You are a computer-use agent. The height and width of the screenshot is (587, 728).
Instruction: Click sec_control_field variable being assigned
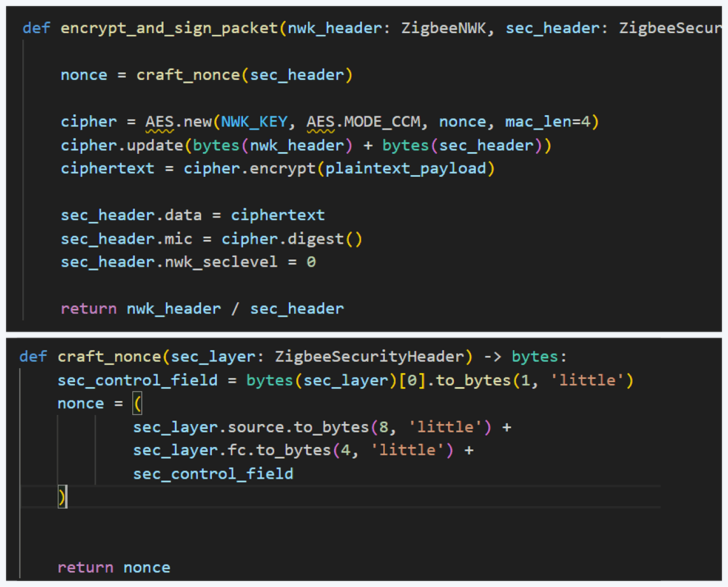point(137,380)
